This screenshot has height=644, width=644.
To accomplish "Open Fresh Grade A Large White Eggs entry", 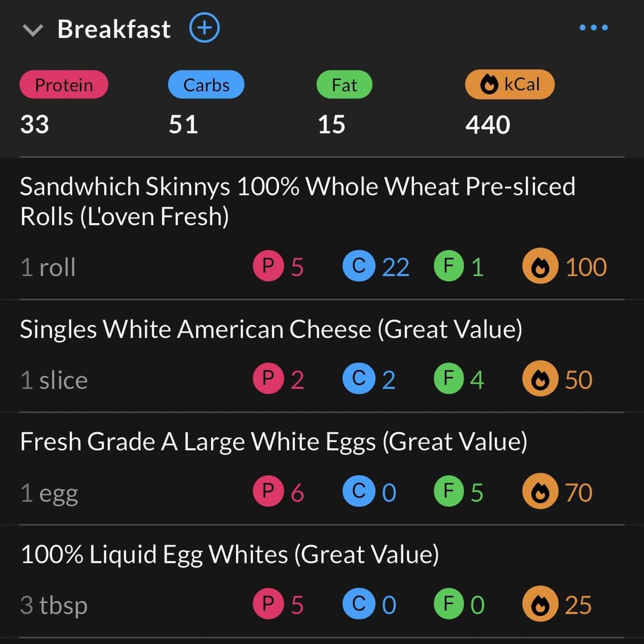I will click(273, 442).
